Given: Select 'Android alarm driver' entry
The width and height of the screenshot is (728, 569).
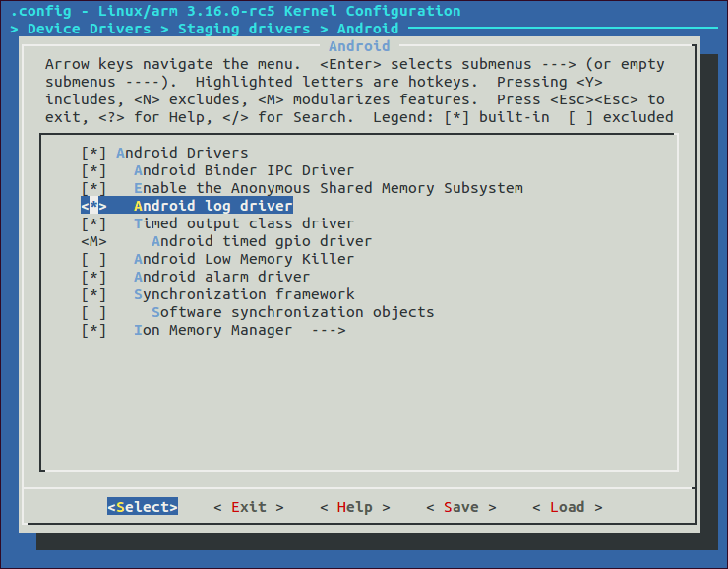Looking at the screenshot, I should pos(222,277).
